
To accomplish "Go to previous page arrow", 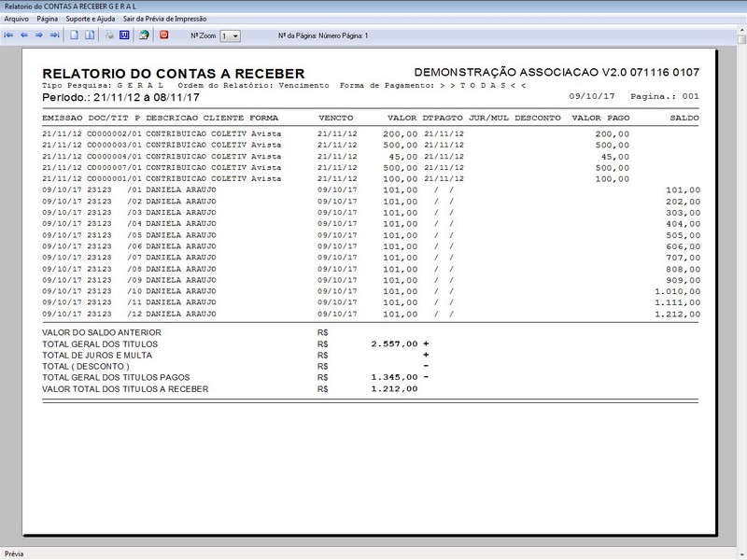I will pyautogui.click(x=24, y=35).
